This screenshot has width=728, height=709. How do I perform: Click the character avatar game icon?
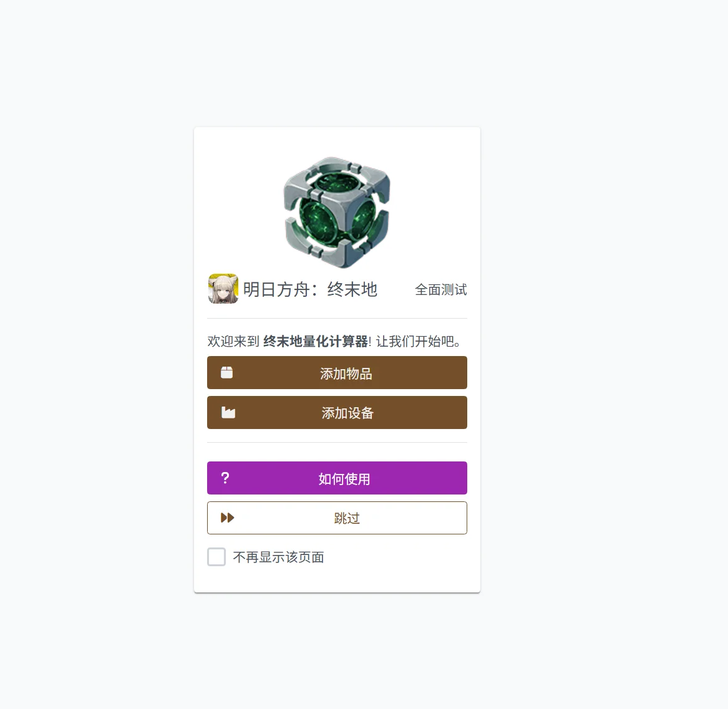click(223, 289)
